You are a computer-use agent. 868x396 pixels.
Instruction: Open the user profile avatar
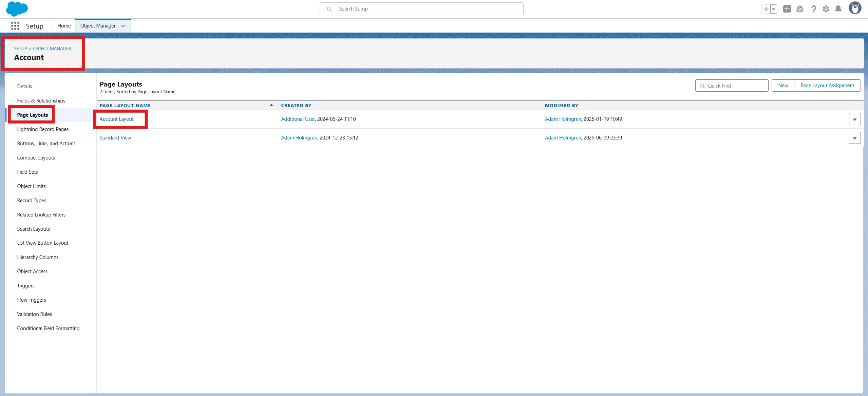tap(854, 8)
